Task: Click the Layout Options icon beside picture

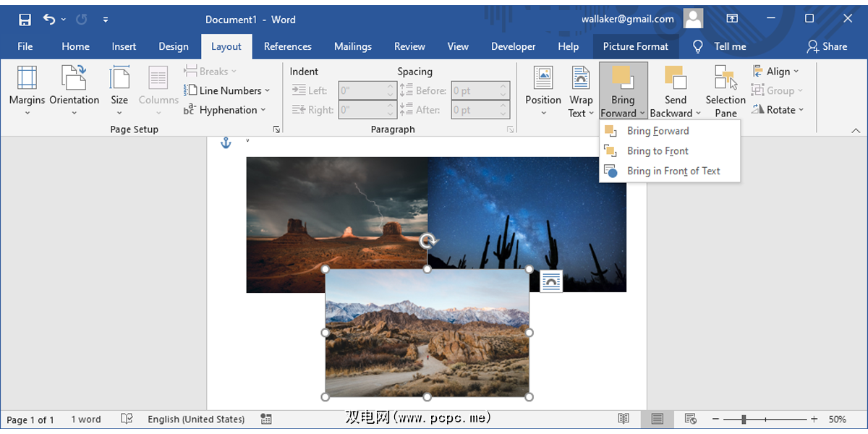Action: (551, 281)
